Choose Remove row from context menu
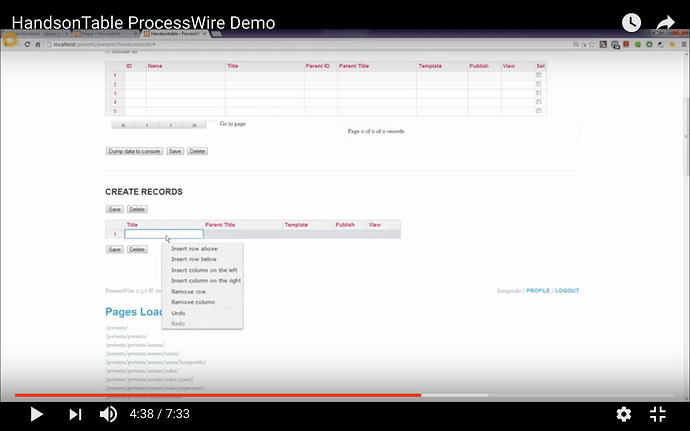Screen dimensions: 690x431 [x=188, y=292]
